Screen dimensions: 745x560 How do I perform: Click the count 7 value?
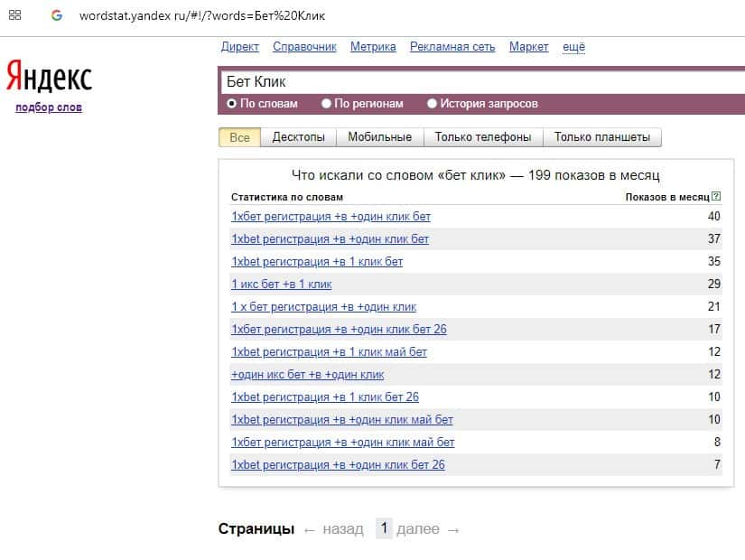click(x=717, y=464)
